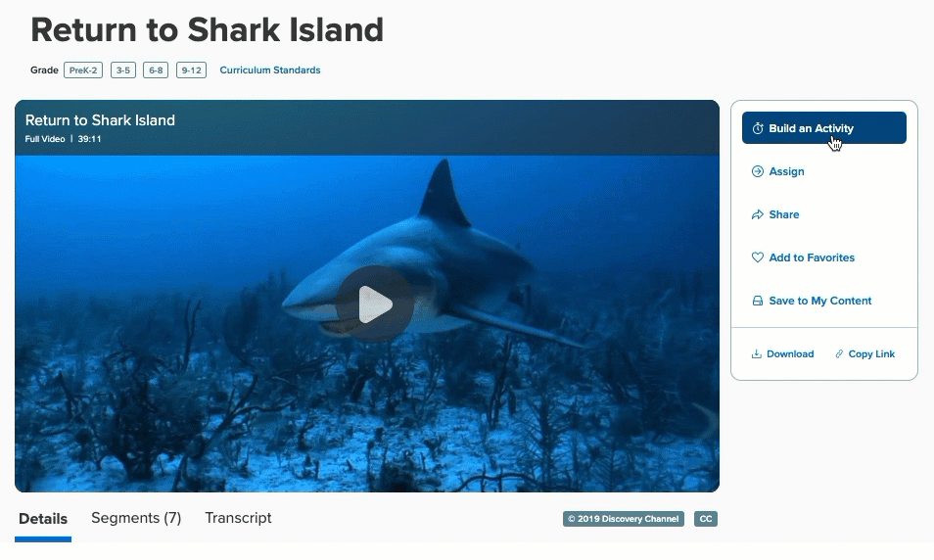Click the Build an Activity stopwatch icon
The image size is (934, 560).
[758, 128]
